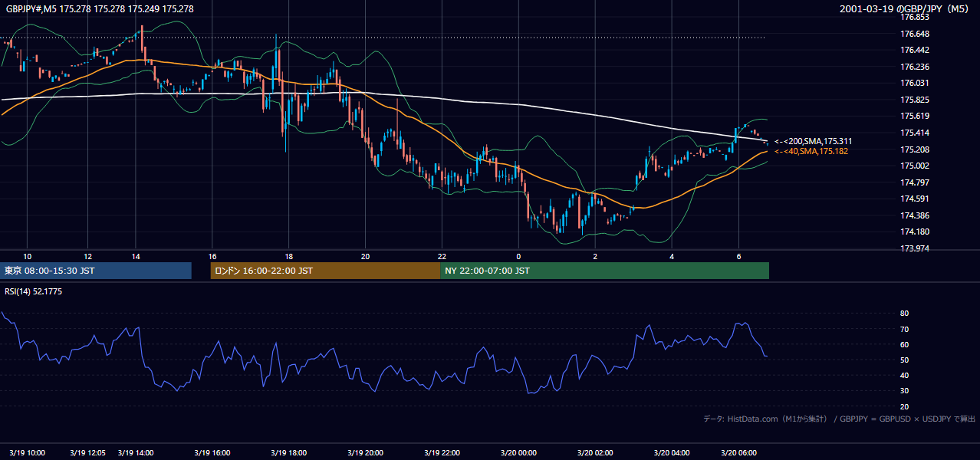Click hour 16 on the price chart time axis
This screenshot has width=980, height=460.
pos(212,256)
